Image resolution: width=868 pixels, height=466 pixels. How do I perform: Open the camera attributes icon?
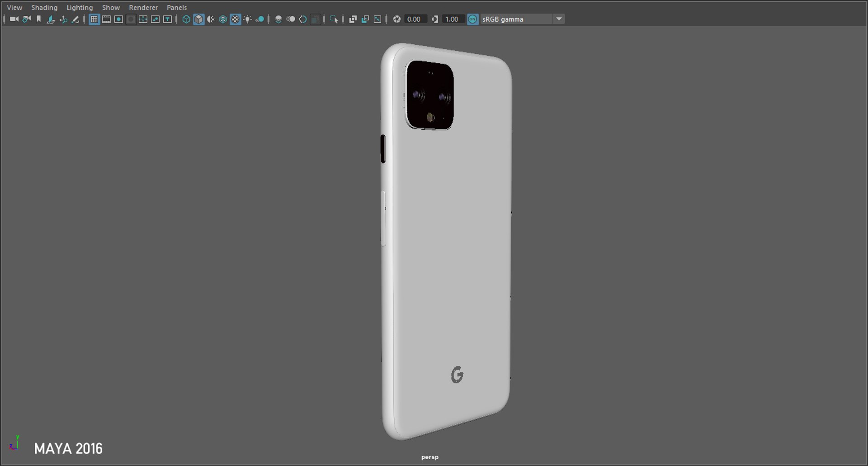tap(27, 19)
